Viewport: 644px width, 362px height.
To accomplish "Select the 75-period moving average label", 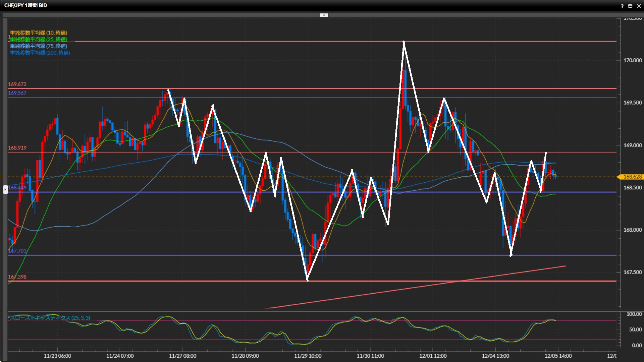I will coord(39,46).
